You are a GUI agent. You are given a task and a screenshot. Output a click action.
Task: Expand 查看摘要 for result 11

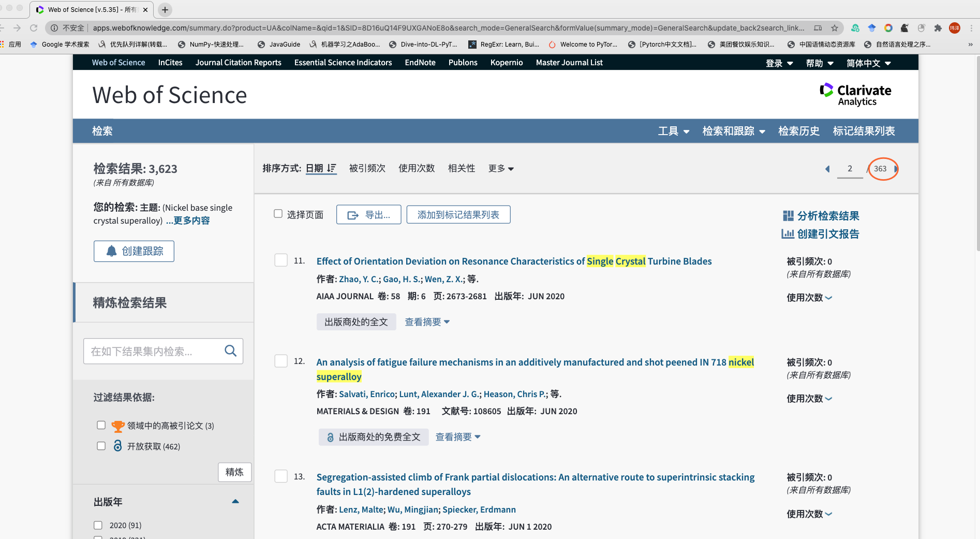[427, 322]
